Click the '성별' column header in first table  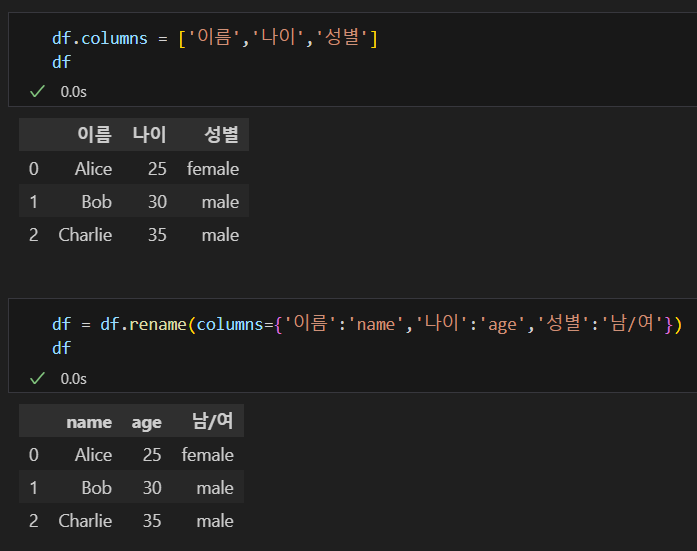point(221,134)
